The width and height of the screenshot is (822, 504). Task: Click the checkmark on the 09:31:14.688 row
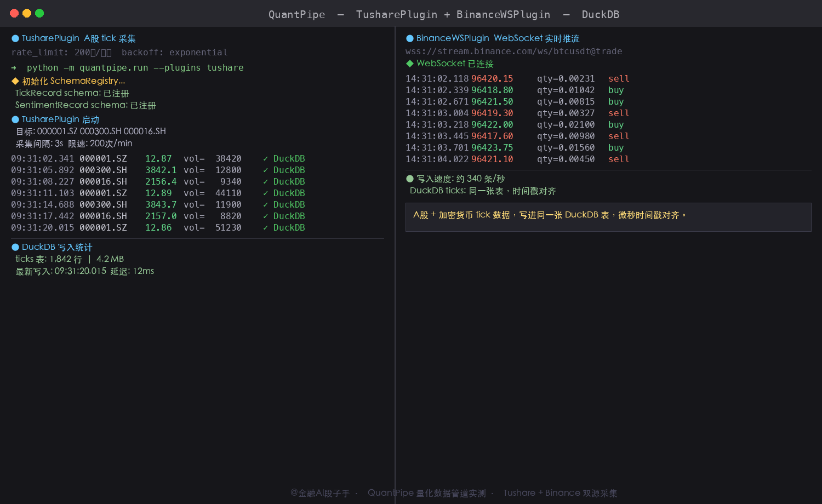tap(265, 205)
